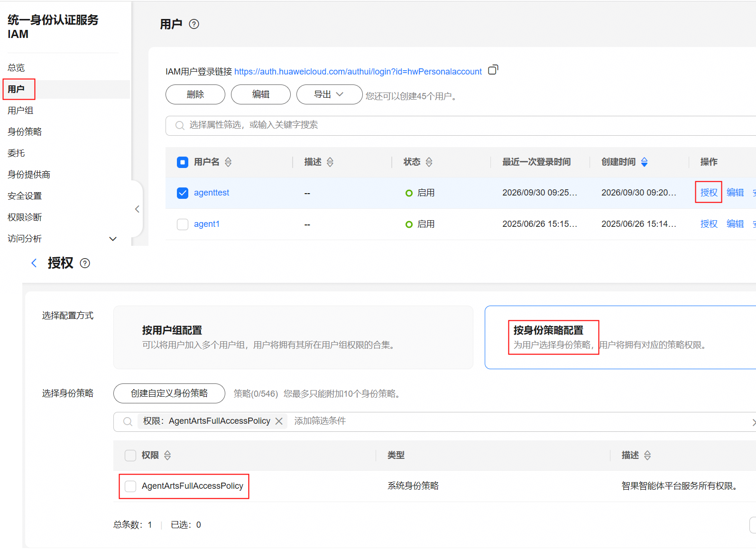Sort users by 创建时间 column

point(645,162)
